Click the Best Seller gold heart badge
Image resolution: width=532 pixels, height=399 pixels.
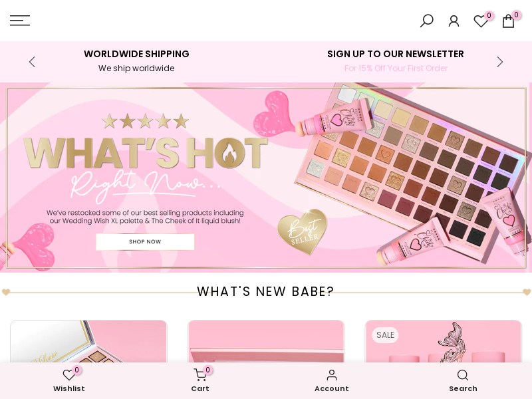303,231
